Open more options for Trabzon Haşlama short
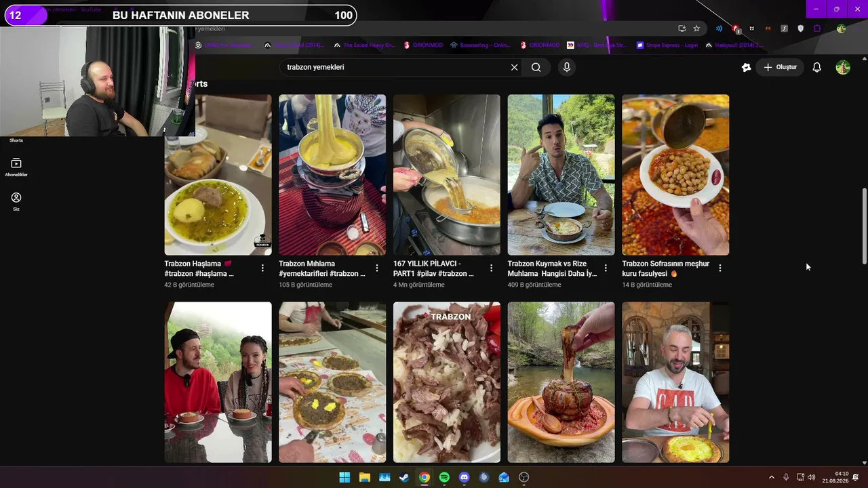 click(262, 268)
